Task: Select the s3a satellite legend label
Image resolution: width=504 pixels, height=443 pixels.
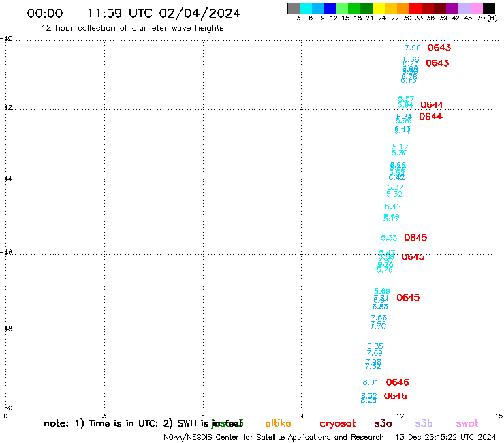Action: pos(383,423)
